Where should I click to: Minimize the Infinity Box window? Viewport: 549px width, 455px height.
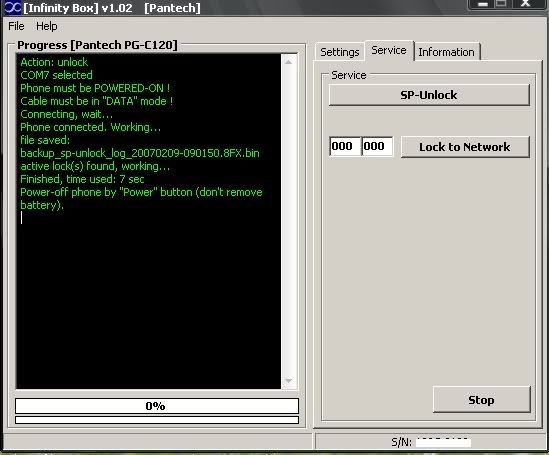click(x=483, y=4)
